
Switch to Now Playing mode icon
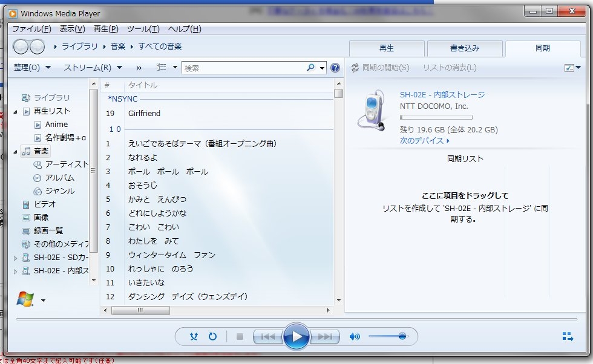[x=567, y=337]
